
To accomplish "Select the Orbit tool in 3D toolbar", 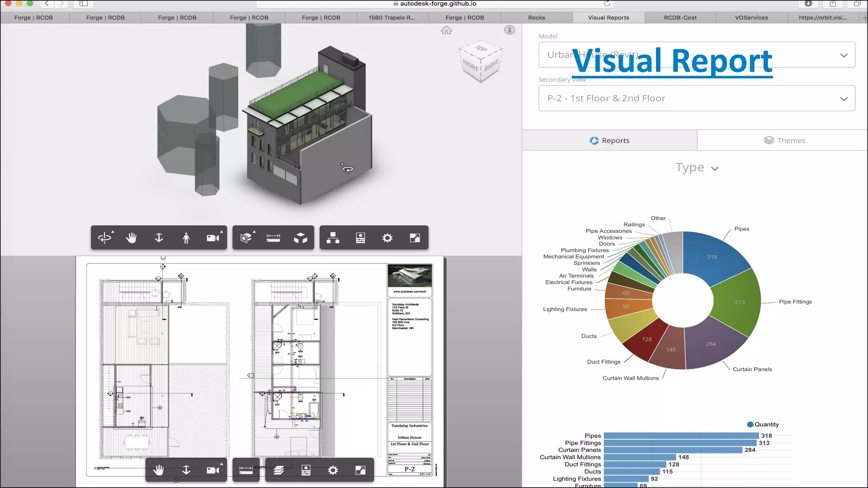I will [x=105, y=238].
